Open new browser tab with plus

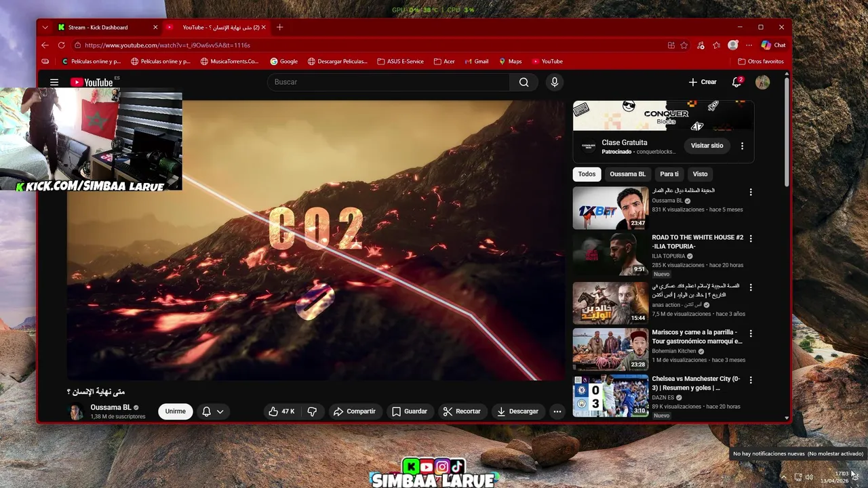(x=279, y=27)
